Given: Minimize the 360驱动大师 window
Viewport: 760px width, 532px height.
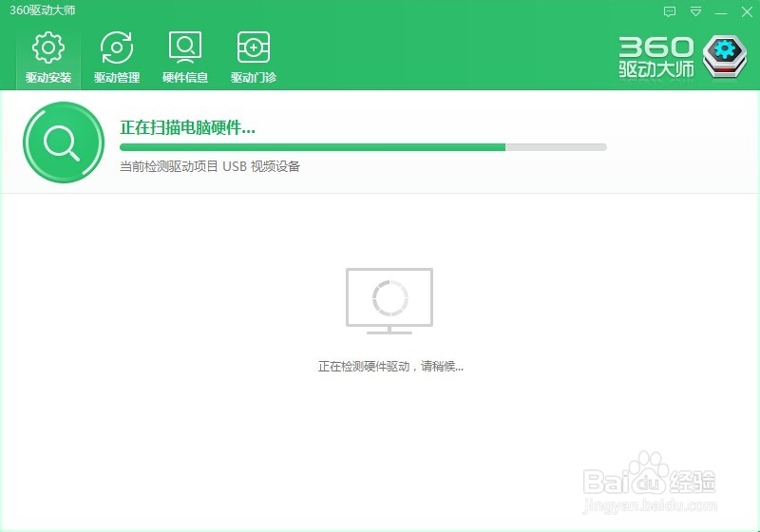Looking at the screenshot, I should click(721, 12).
